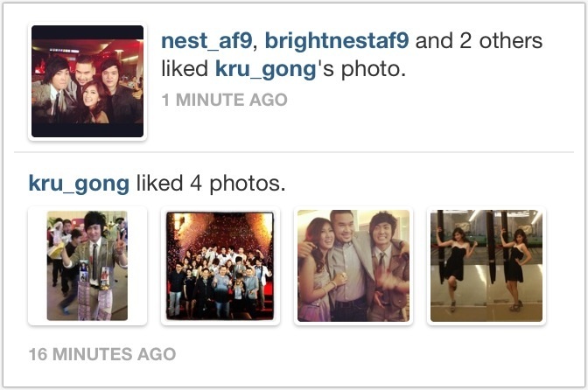Click kru_gong link beside "'s photo"
Screen dimensions: 588x390
click(x=265, y=69)
